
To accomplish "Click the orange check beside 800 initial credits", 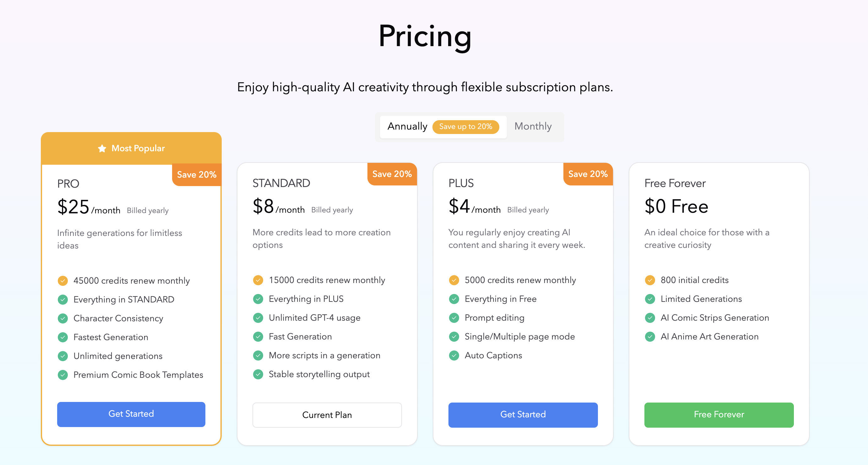I will click(650, 280).
